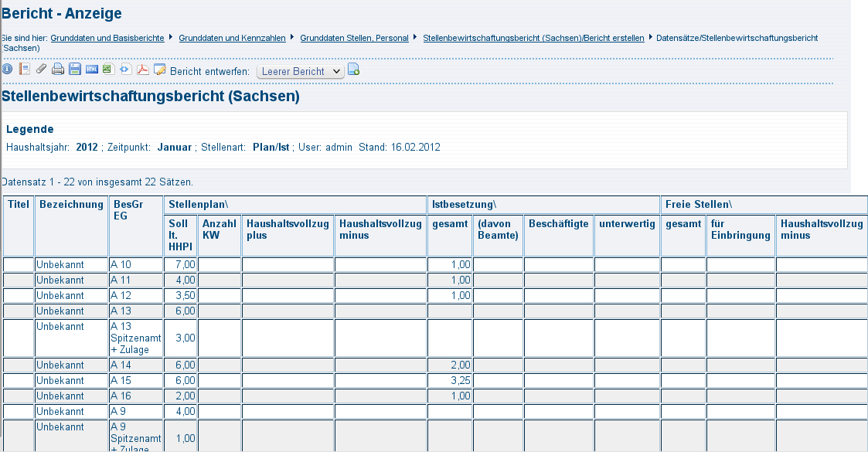868x452 pixels.
Task: Click the 'Freie Stellen' column group header
Action: 698,205
